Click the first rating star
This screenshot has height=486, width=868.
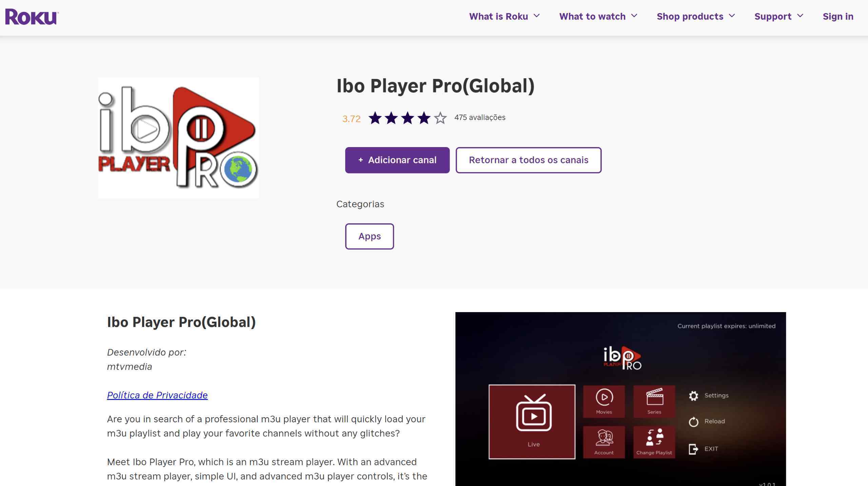(375, 118)
